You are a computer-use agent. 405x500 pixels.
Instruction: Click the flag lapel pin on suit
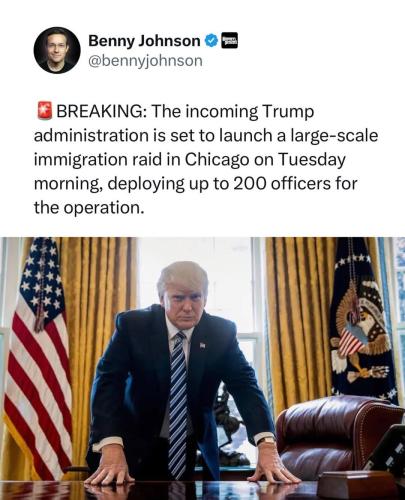(202, 345)
